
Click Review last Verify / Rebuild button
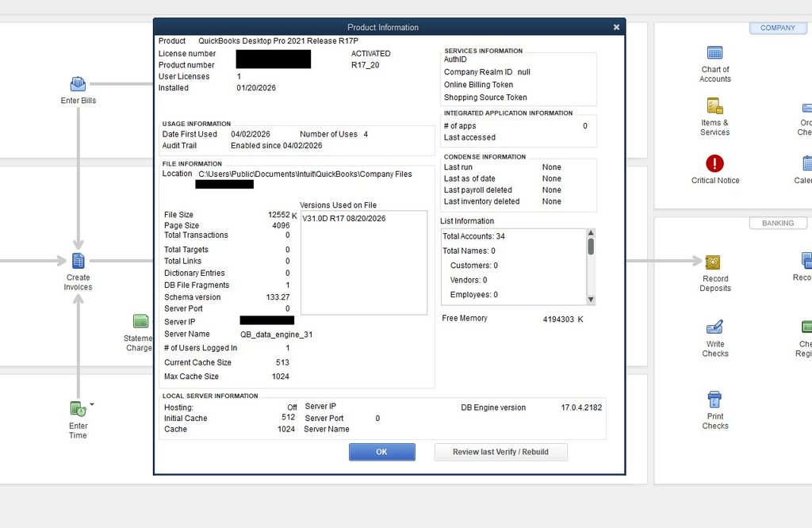click(x=500, y=452)
